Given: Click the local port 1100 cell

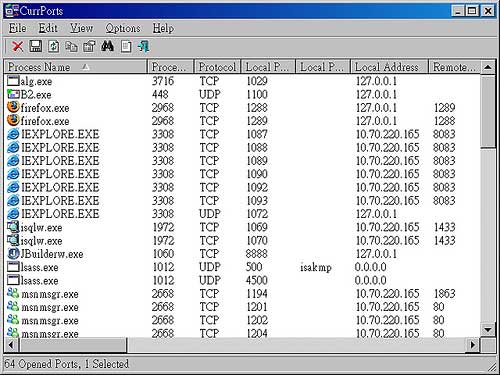Looking at the screenshot, I should [256, 94].
